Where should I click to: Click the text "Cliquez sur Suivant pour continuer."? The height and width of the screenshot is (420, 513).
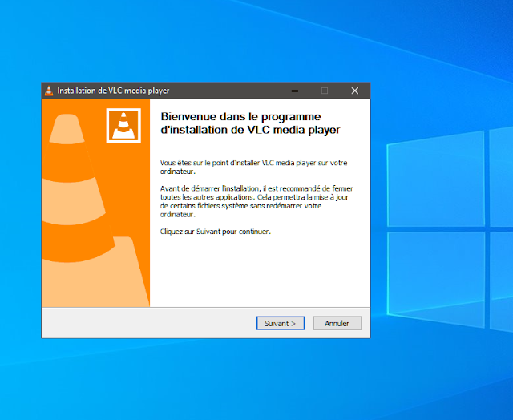click(216, 232)
